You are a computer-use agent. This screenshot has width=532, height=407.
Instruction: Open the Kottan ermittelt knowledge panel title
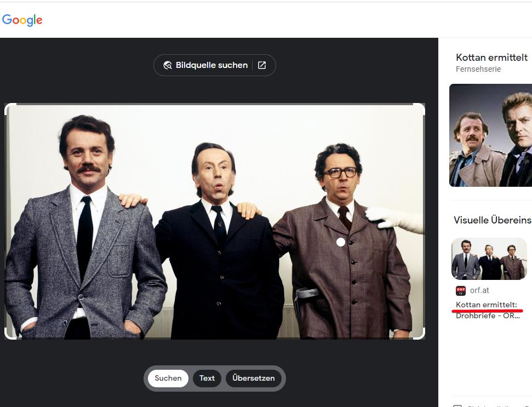491,58
